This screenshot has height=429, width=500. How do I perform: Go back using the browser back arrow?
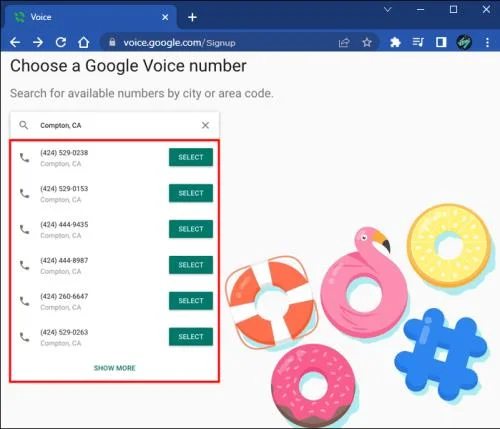coord(15,42)
